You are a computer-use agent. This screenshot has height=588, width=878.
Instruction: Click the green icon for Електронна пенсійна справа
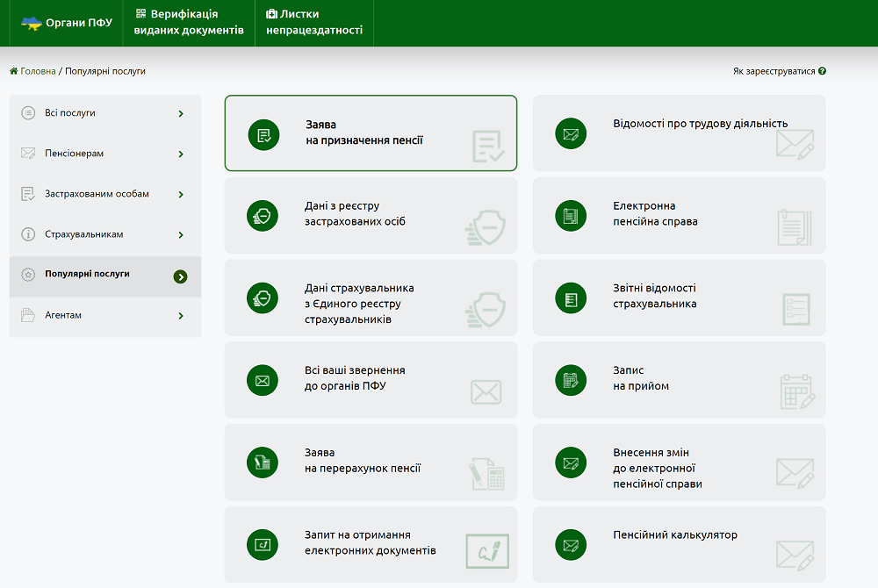[571, 216]
